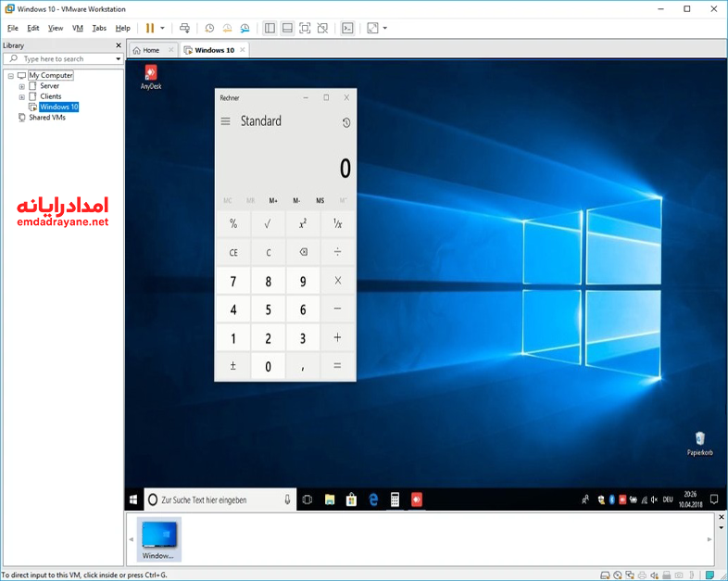Click the DEU keyboard language indicator
The width and height of the screenshot is (728, 581).
[x=668, y=499]
